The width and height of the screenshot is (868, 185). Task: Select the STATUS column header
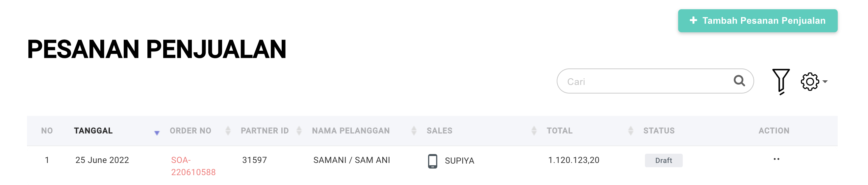[x=659, y=131]
